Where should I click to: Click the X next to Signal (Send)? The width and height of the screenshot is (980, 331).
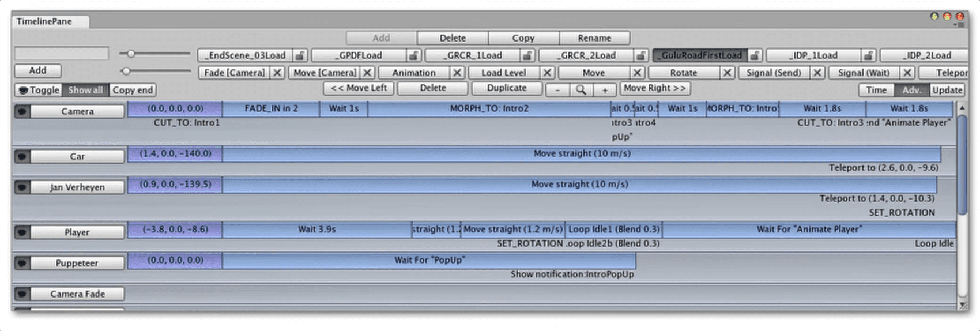817,73
